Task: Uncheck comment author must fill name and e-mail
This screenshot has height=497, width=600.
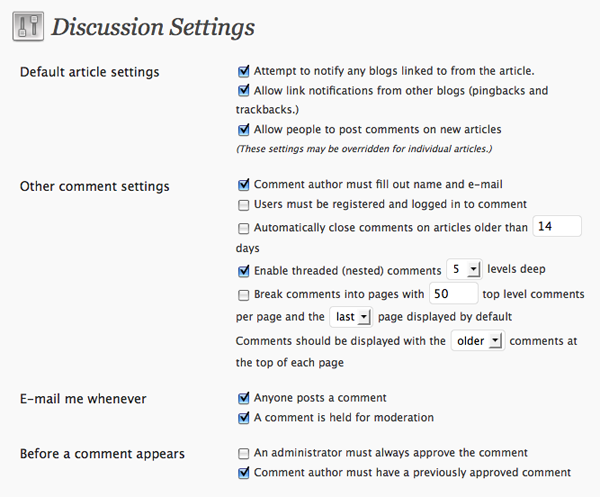Action: pos(244,185)
